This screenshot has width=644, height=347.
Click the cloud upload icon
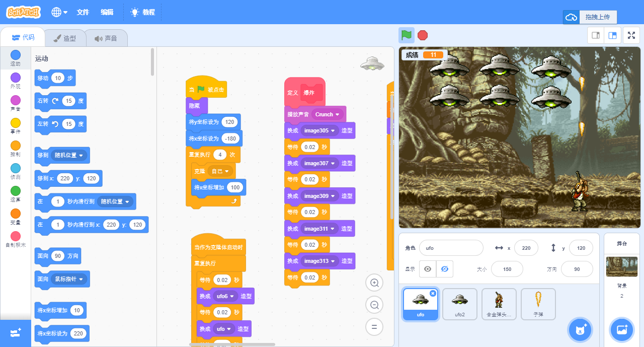tap(571, 17)
